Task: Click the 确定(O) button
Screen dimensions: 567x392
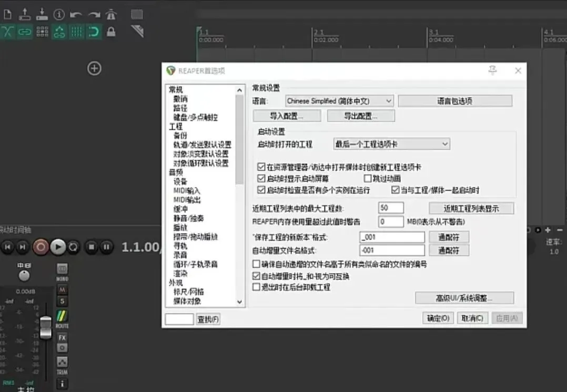Action: coord(438,318)
